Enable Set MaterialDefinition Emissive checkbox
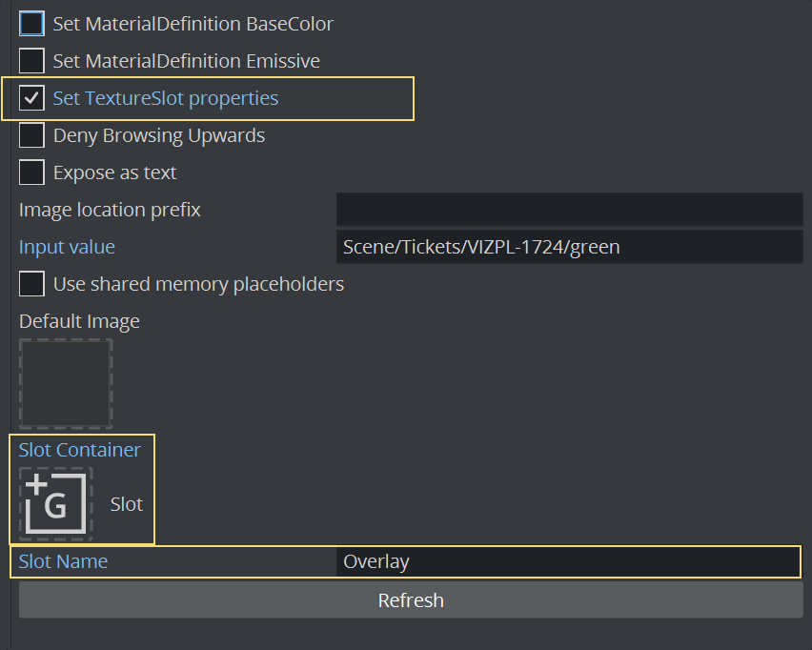Viewport: 812px width, 650px height. (x=32, y=61)
